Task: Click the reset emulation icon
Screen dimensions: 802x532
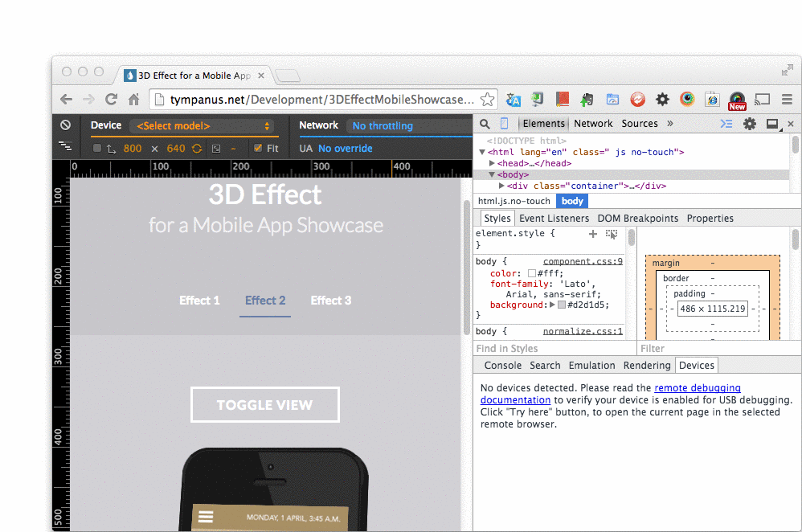Action: pos(66,125)
